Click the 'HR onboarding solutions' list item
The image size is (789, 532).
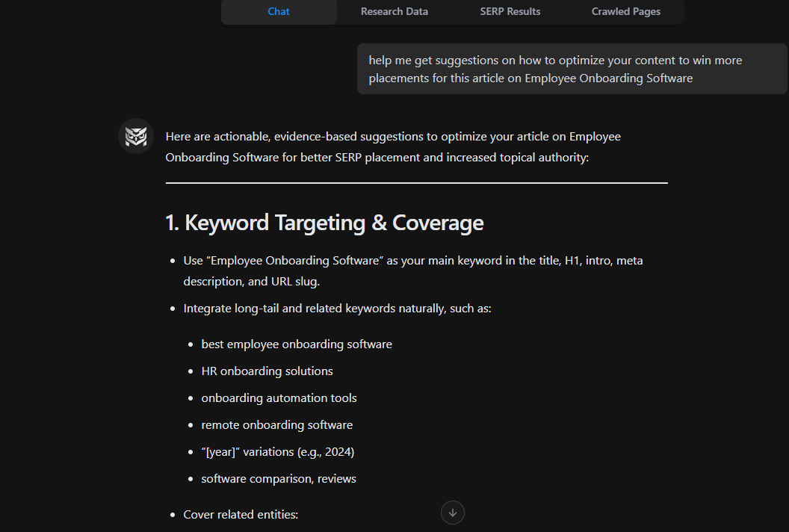coord(267,371)
